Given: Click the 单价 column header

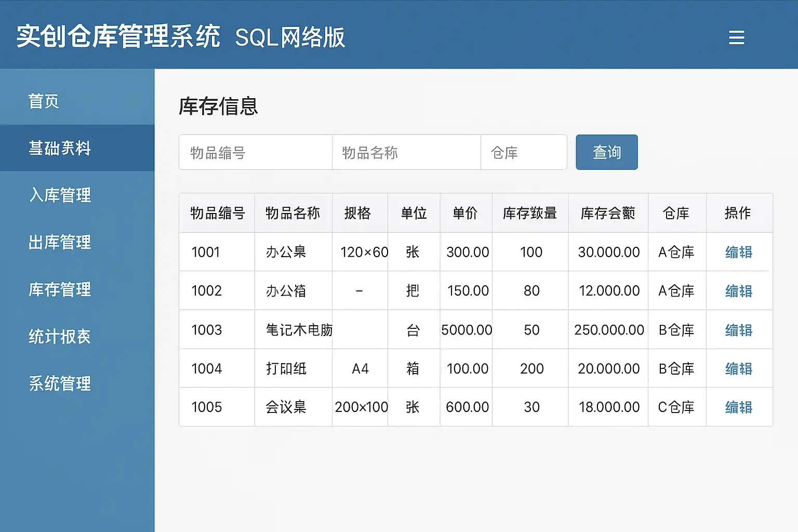Looking at the screenshot, I should click(x=465, y=213).
